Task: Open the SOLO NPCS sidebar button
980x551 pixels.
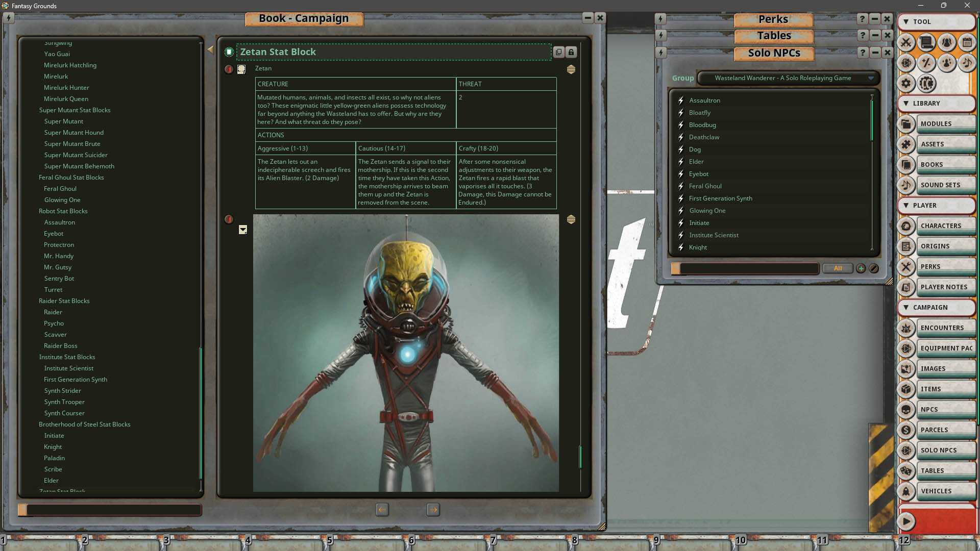Action: (946, 450)
